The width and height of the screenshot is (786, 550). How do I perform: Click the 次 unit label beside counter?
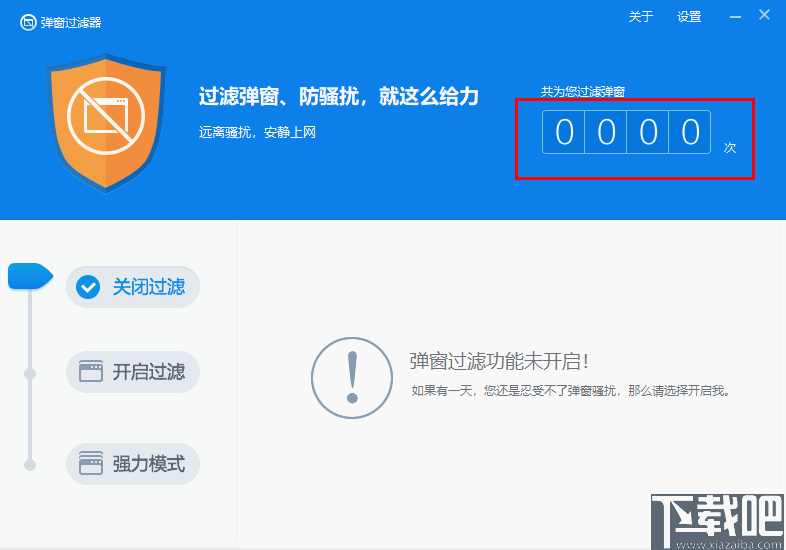click(730, 147)
